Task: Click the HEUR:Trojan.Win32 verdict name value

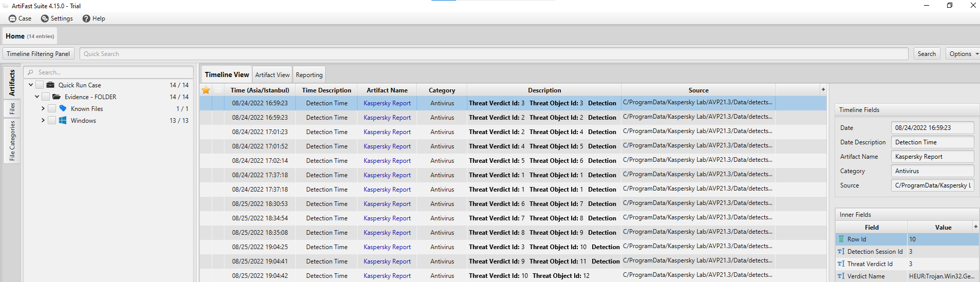Action: (941, 276)
